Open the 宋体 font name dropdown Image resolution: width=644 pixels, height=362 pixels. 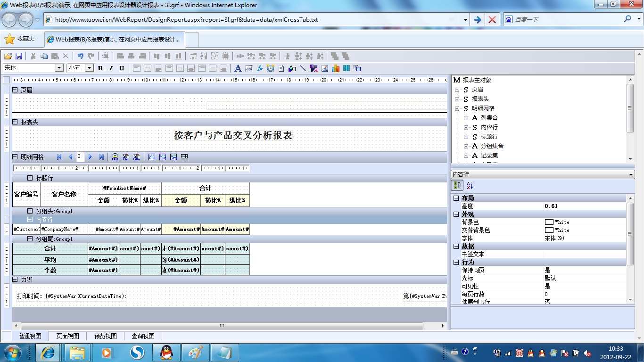(x=59, y=68)
